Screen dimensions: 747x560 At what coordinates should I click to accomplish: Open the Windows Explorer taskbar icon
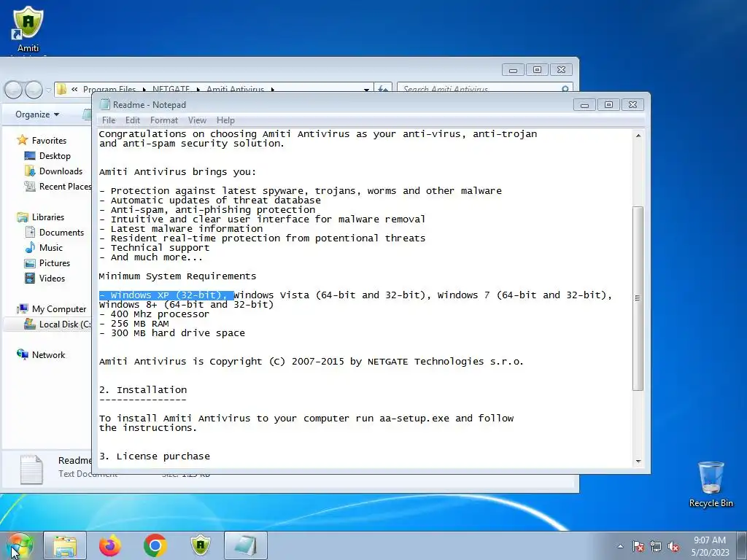tap(65, 545)
